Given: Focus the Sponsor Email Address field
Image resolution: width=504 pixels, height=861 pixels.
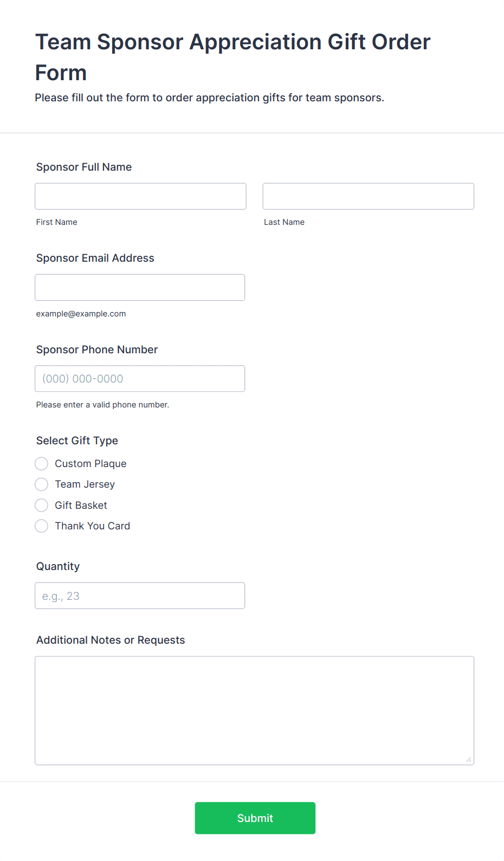Looking at the screenshot, I should pyautogui.click(x=140, y=287).
